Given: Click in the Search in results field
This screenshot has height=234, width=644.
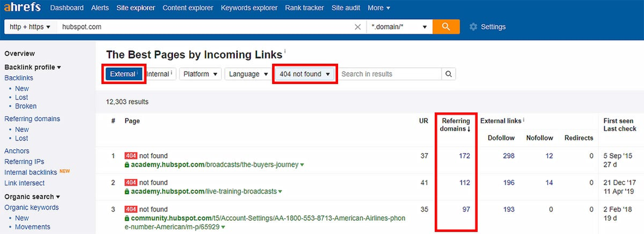Looking at the screenshot, I should coord(389,74).
